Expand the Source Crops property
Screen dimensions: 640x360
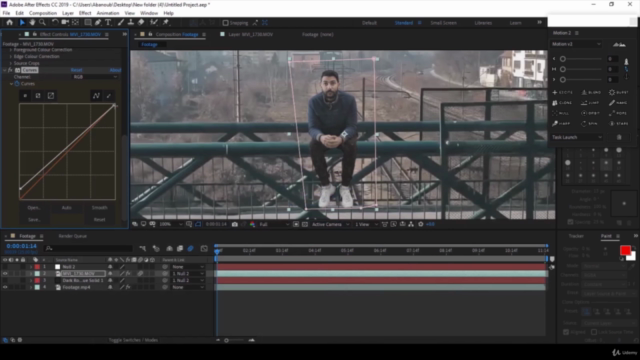(11, 63)
